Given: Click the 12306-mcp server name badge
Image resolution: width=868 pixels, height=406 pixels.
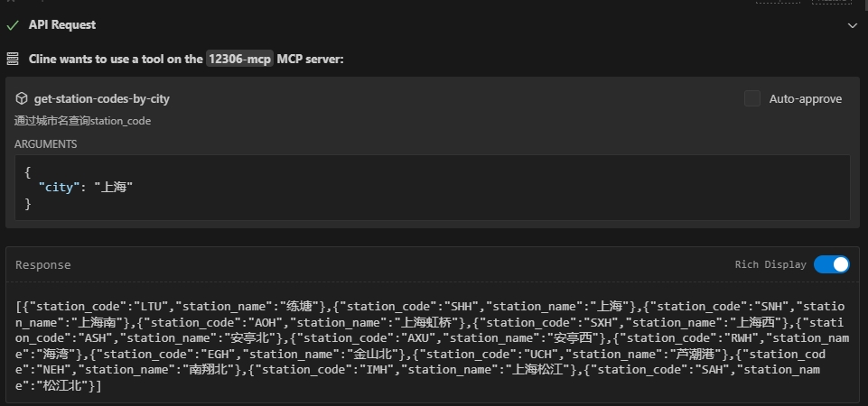Looking at the screenshot, I should [x=239, y=59].
